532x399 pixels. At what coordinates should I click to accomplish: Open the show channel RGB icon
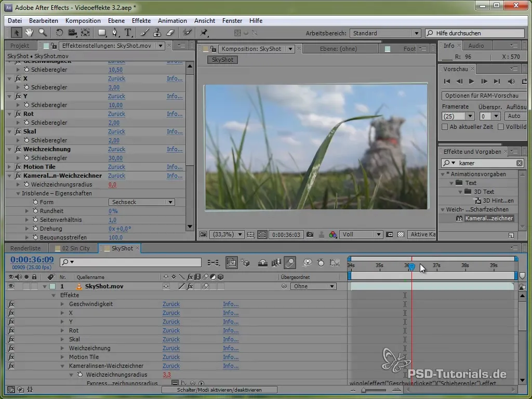333,234
